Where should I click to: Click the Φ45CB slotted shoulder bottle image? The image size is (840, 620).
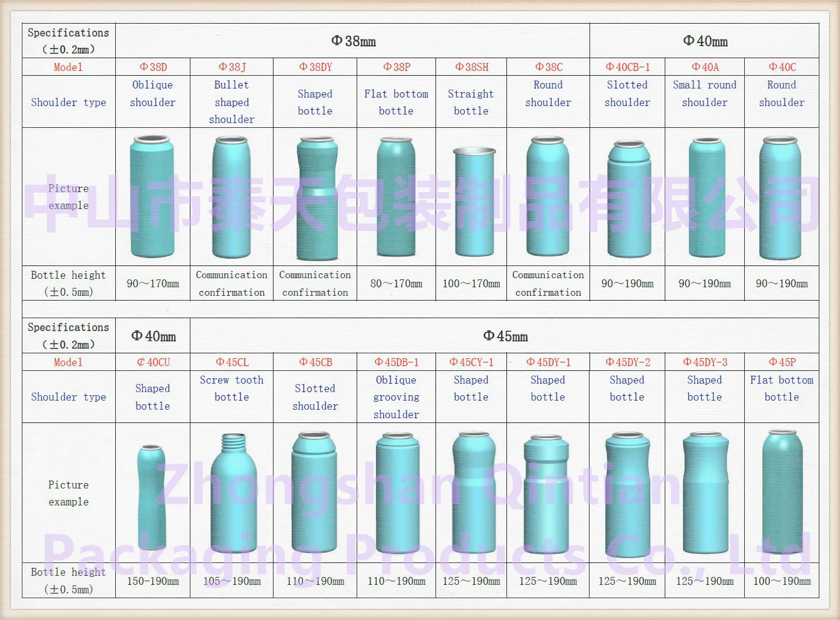pos(314,493)
